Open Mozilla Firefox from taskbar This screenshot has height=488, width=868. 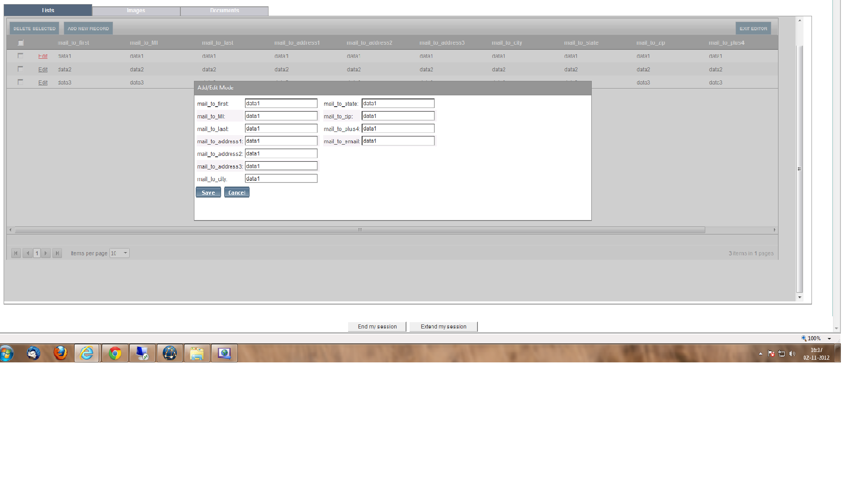coord(60,353)
